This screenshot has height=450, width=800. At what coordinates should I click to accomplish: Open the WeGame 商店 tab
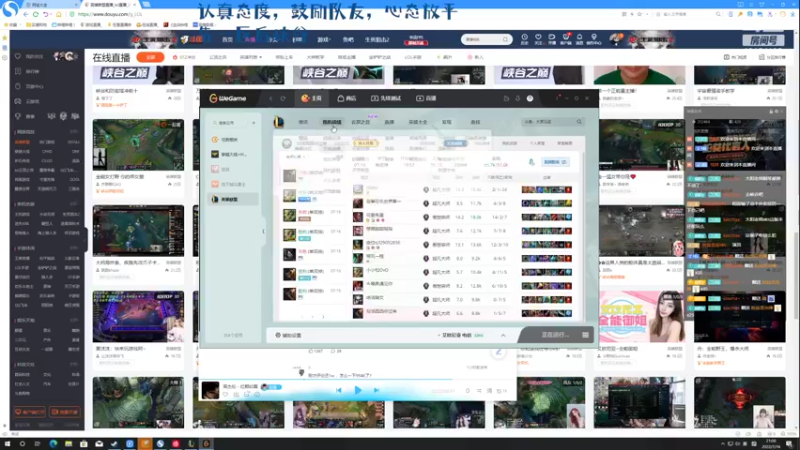point(347,98)
